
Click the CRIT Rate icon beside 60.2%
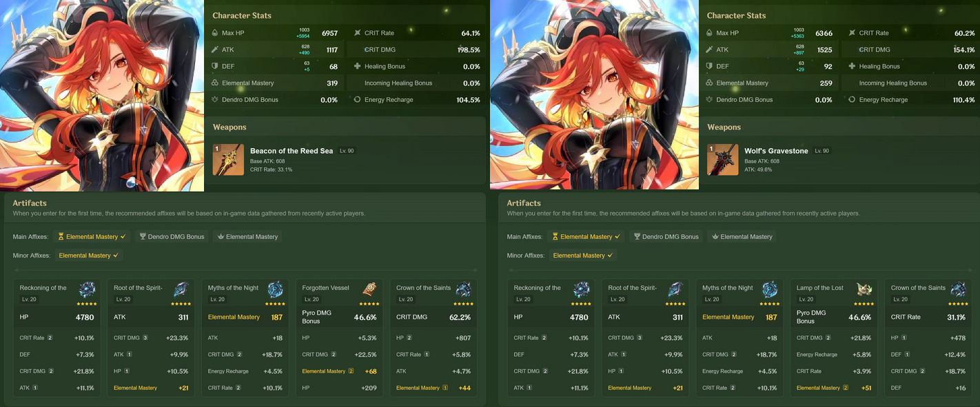(x=851, y=33)
